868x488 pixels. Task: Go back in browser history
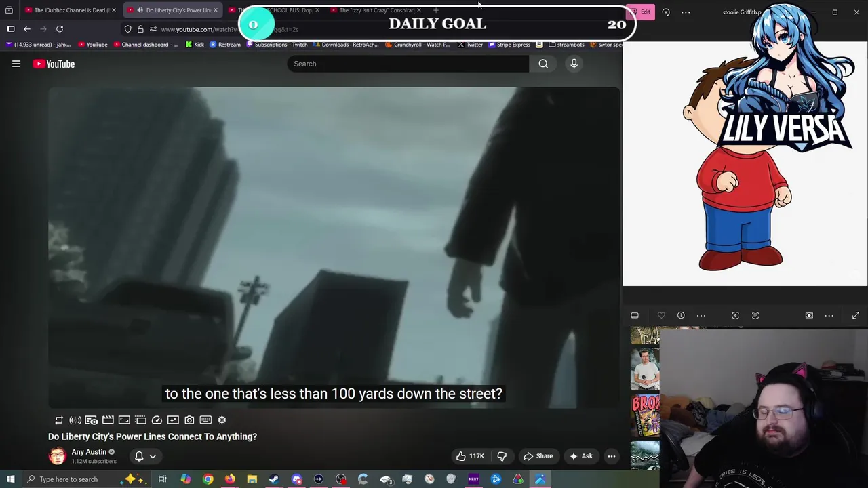pos(27,29)
